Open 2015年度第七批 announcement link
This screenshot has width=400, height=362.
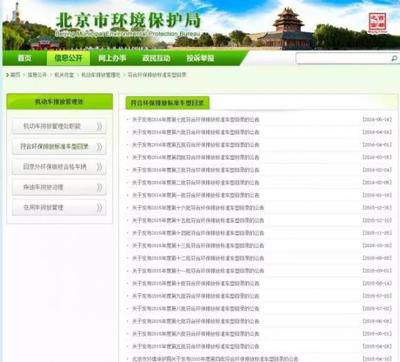[196, 321]
